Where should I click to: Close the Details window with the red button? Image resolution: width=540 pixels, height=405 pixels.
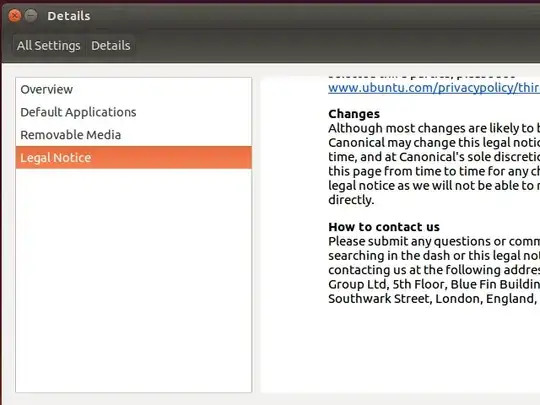pos(14,16)
